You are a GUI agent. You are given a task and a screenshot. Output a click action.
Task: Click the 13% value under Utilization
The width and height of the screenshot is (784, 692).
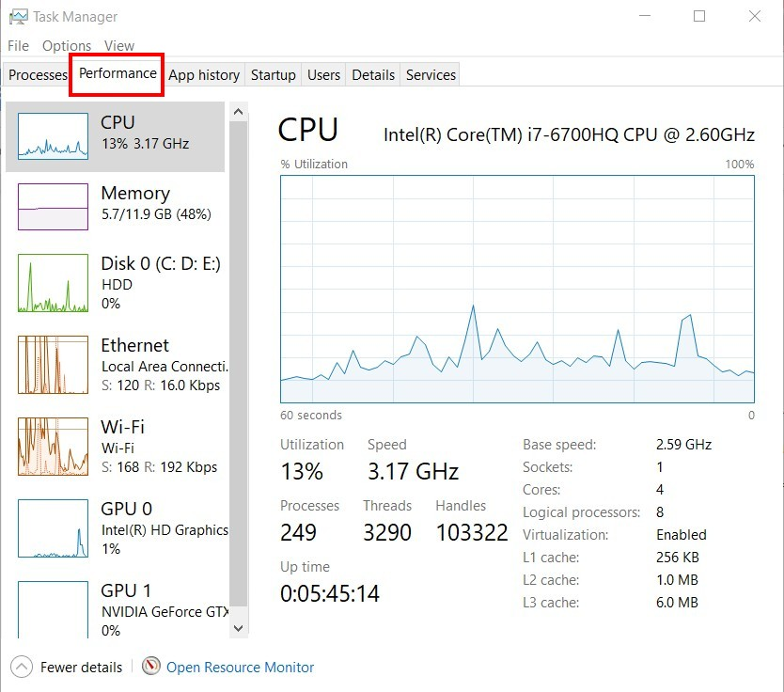tap(302, 471)
